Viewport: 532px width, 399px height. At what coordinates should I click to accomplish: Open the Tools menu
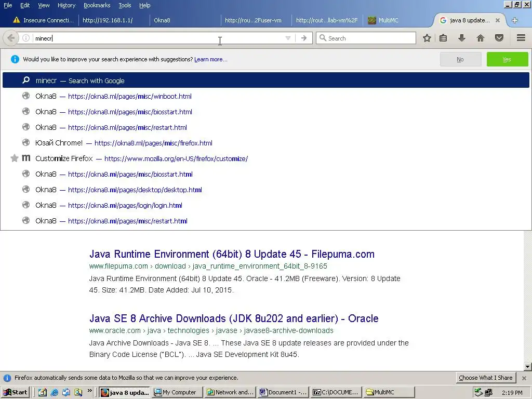click(125, 5)
